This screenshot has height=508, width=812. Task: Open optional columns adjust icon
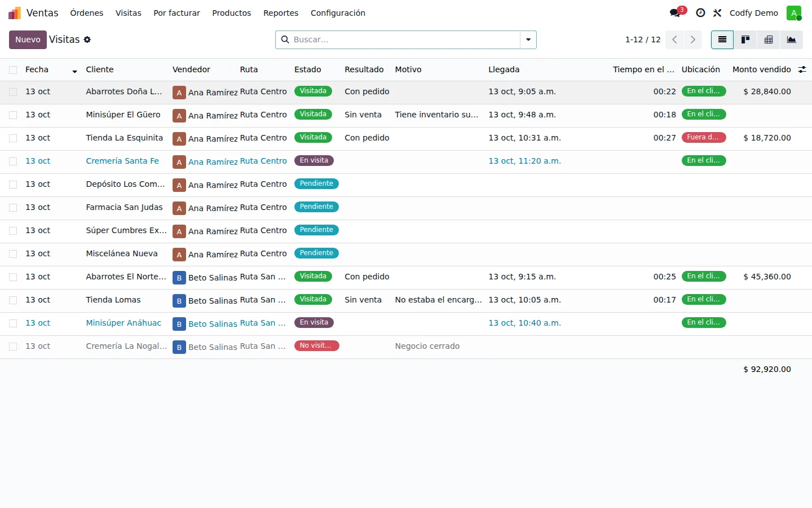(x=802, y=69)
